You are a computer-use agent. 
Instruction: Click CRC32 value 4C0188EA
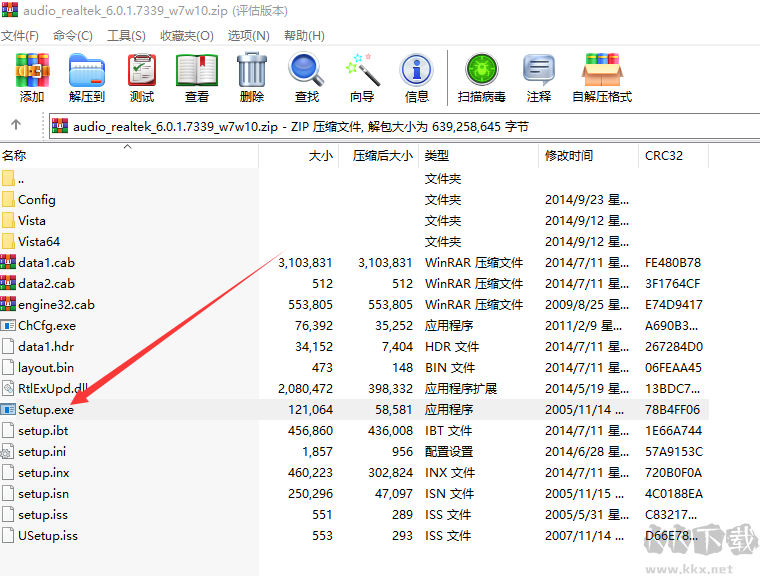674,494
